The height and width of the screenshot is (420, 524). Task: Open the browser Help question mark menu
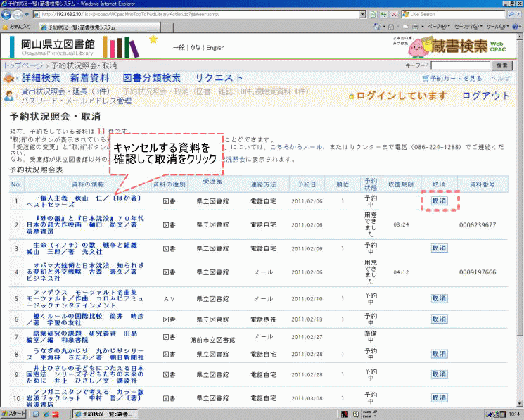point(516,27)
